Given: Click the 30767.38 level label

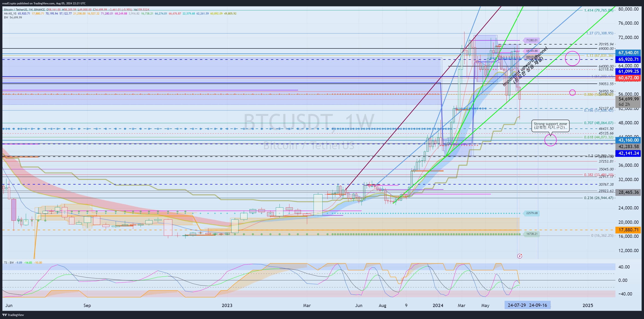Looking at the screenshot, I should [606, 184].
